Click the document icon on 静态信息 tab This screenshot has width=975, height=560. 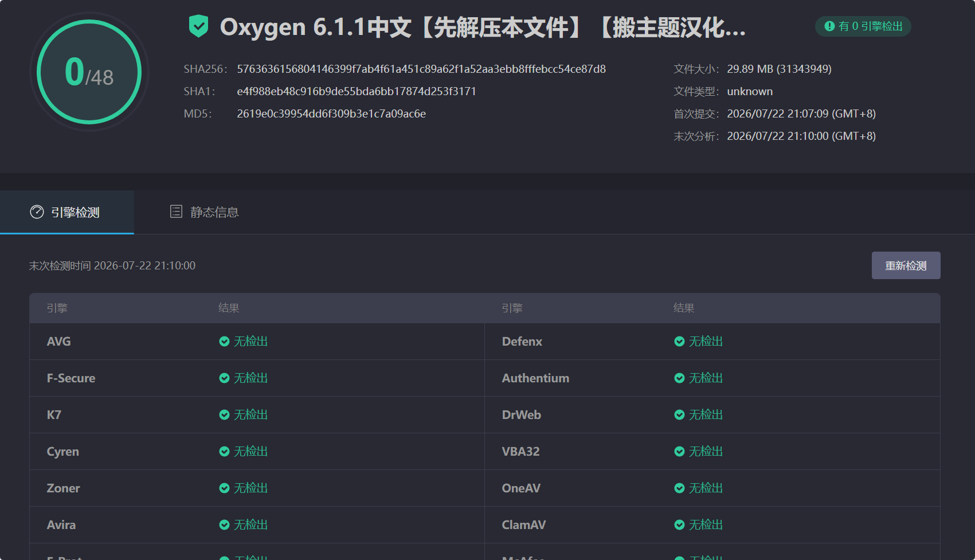pyautogui.click(x=176, y=212)
